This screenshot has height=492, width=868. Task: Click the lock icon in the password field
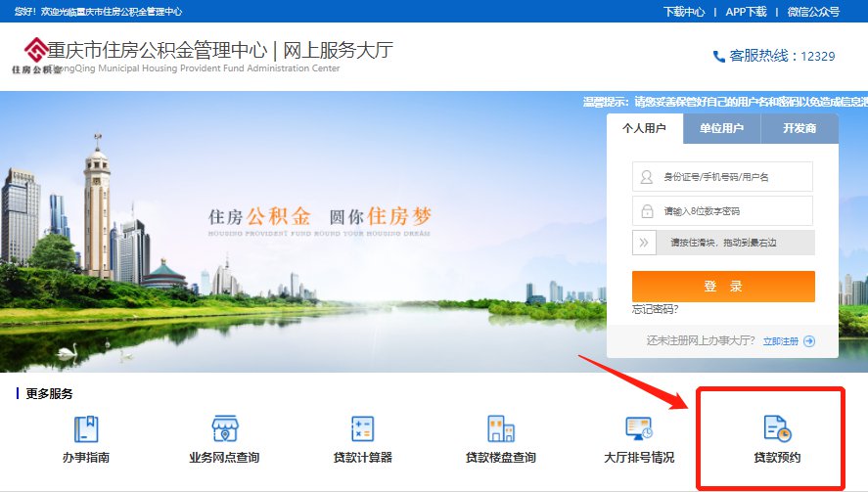(x=647, y=211)
